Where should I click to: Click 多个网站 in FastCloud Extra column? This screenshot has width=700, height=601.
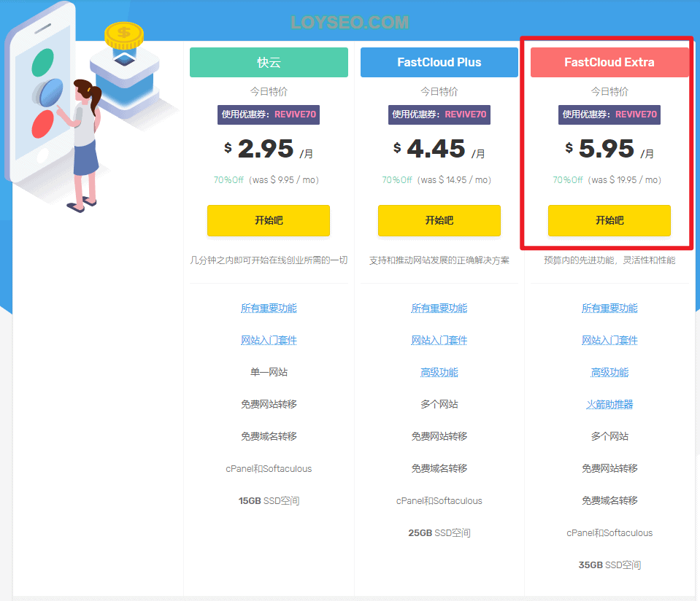pos(609,436)
